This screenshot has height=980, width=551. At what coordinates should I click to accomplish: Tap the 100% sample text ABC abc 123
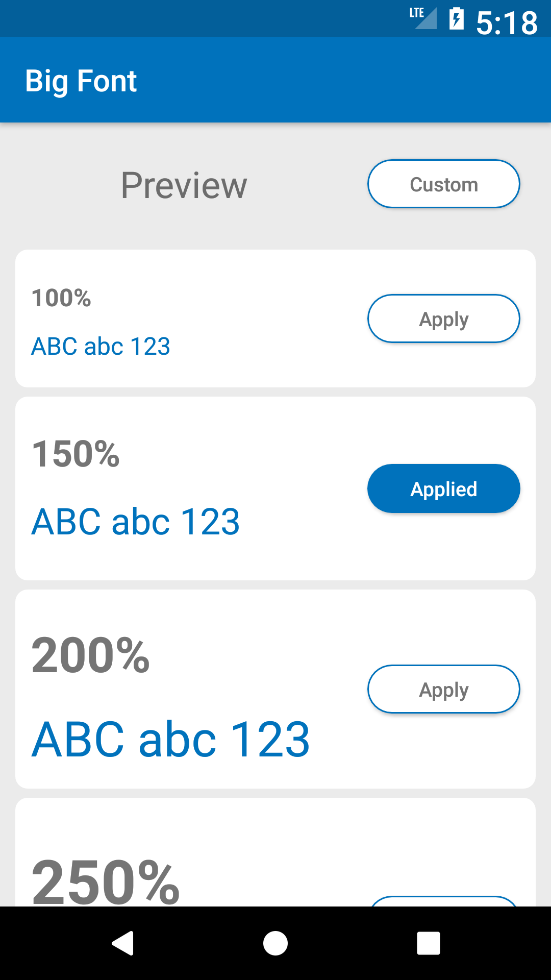coord(101,346)
